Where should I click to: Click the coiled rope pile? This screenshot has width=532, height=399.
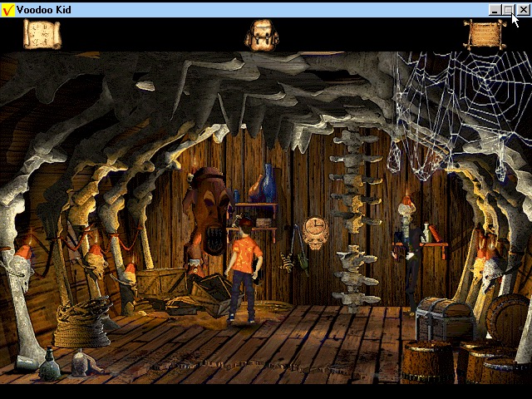point(81,323)
